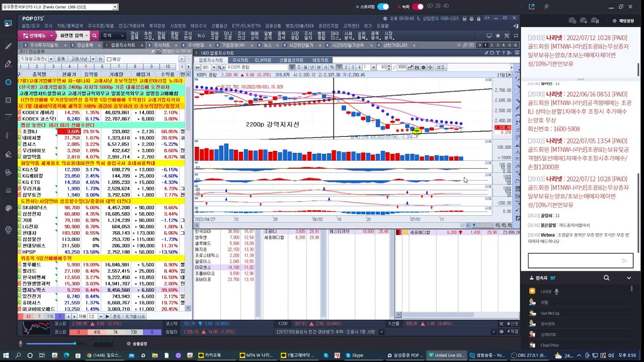
Task: Switch to the 기업정보(W) screen tab
Action: [x=233, y=45]
